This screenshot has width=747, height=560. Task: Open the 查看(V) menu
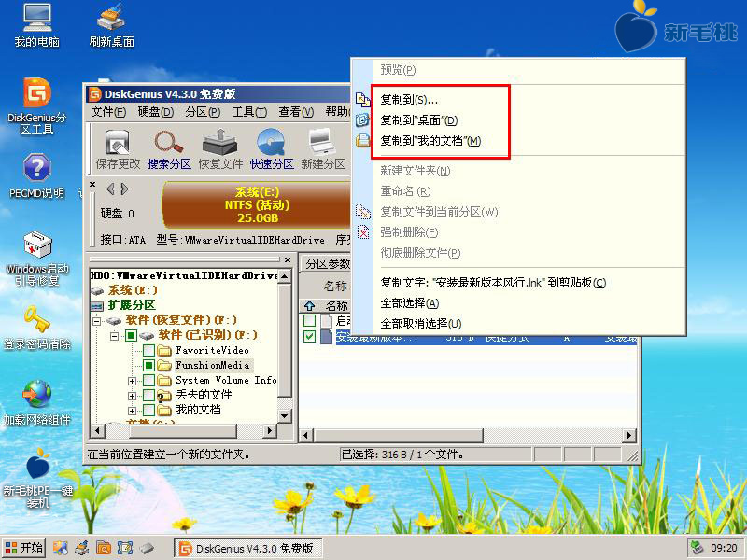click(296, 112)
